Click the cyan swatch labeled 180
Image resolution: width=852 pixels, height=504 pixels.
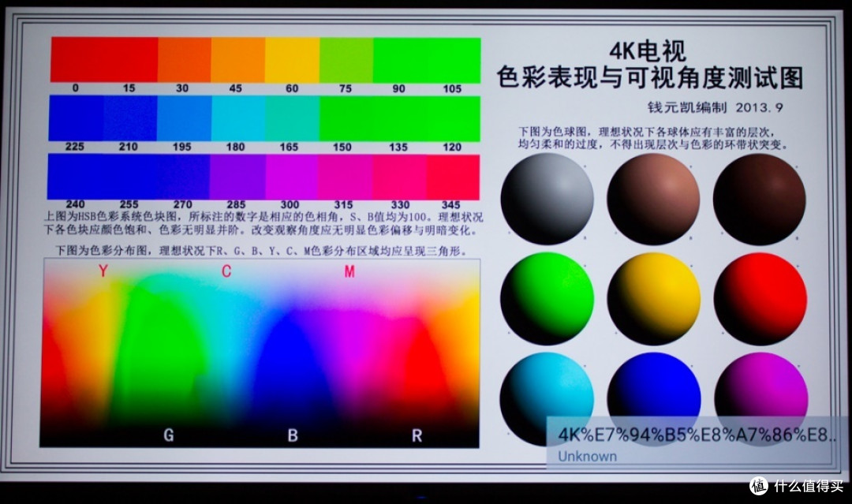(x=238, y=118)
